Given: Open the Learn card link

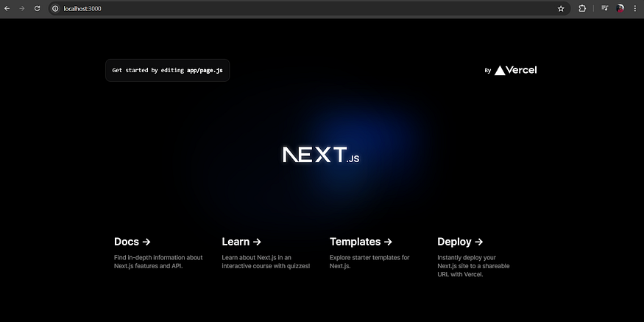Looking at the screenshot, I should [x=241, y=242].
